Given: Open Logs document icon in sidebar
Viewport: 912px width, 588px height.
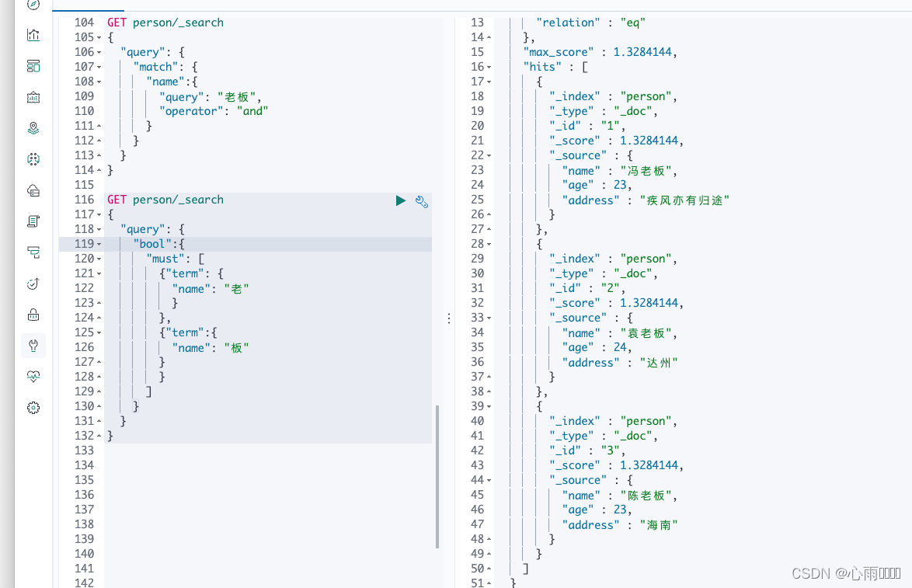Looking at the screenshot, I should pos(33,221).
